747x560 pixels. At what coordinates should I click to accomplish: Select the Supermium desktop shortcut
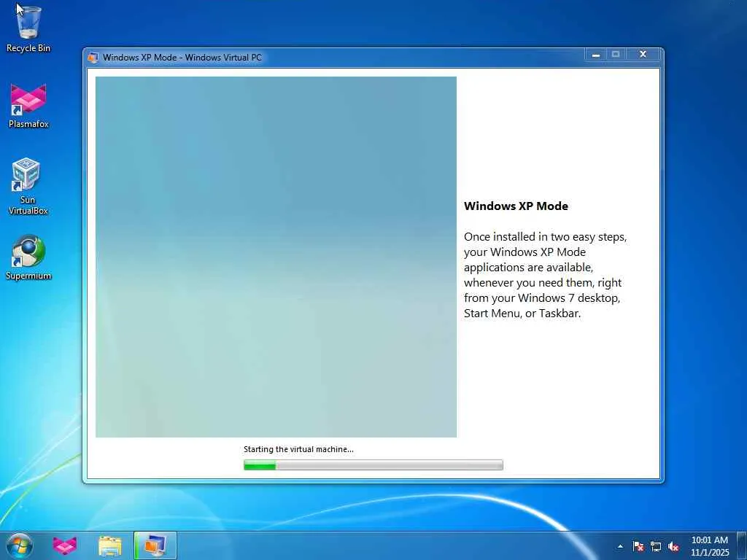tap(28, 257)
